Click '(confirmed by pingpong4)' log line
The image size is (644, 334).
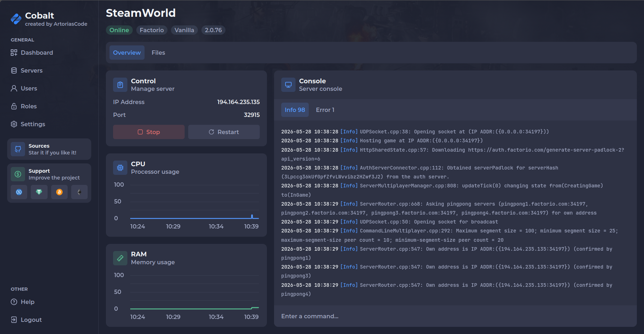tap(447, 289)
